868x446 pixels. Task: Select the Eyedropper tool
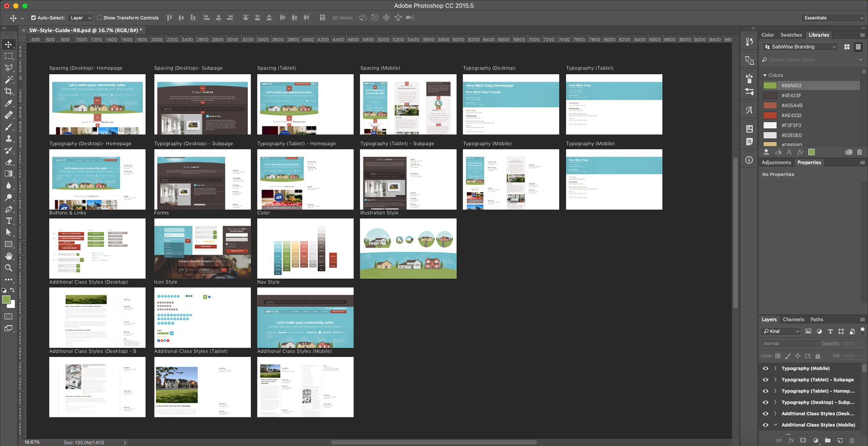click(8, 103)
